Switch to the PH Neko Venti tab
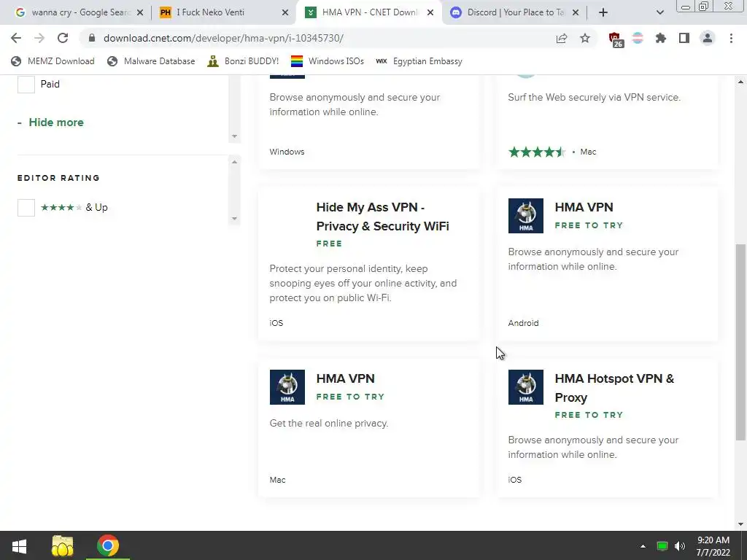 pyautogui.click(x=224, y=12)
